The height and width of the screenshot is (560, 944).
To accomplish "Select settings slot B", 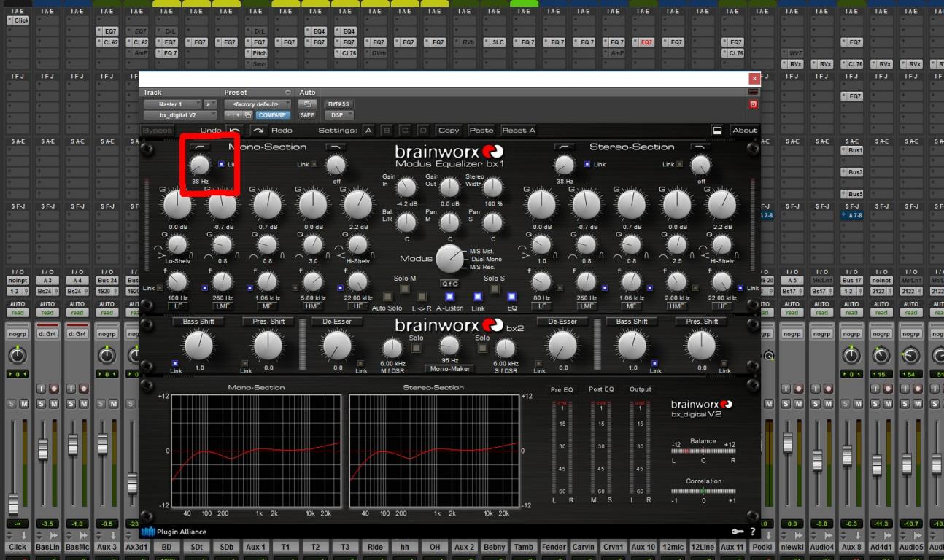I will [x=388, y=130].
